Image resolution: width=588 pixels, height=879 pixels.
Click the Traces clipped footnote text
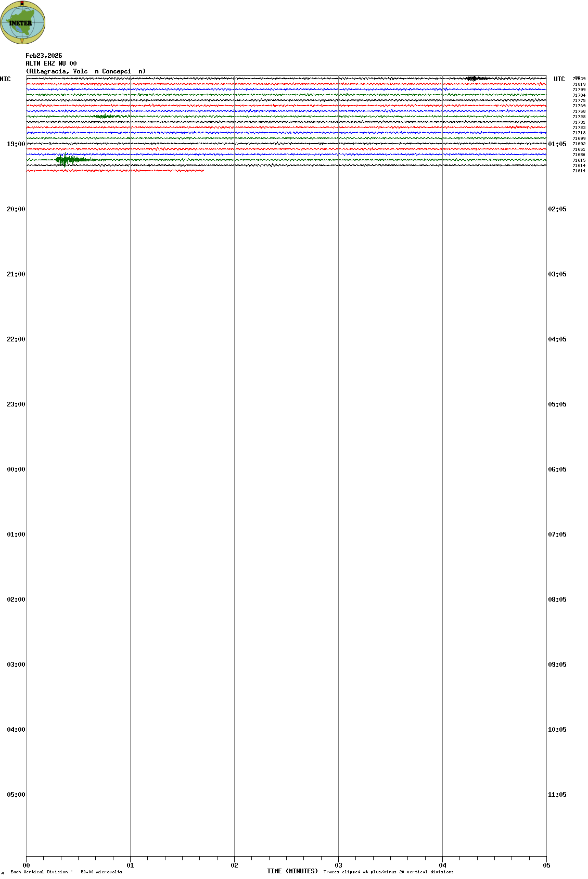(x=388, y=872)
